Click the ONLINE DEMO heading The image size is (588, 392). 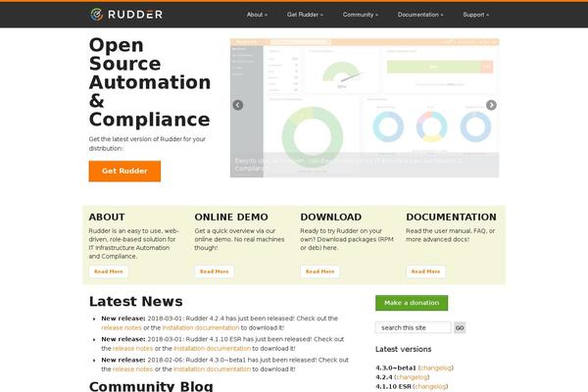[x=231, y=218]
